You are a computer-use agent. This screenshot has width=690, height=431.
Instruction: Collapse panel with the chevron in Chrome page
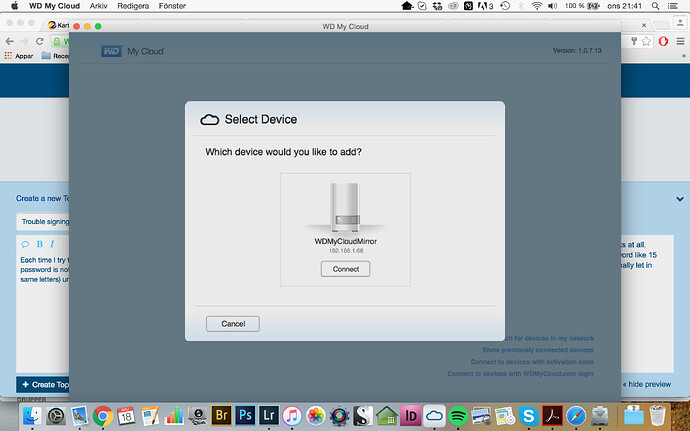[680, 199]
